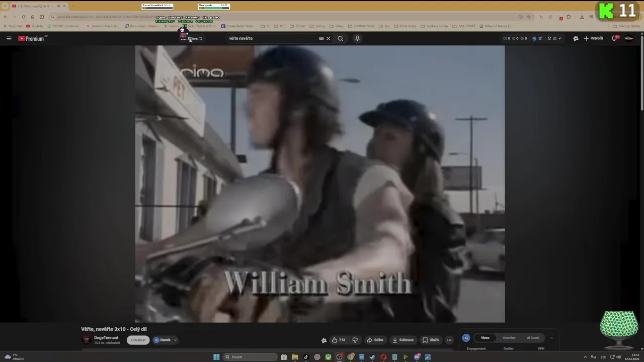Select the Overview tab in analytics panel
Image resolution: width=644 pixels, height=362 pixels.
509,338
